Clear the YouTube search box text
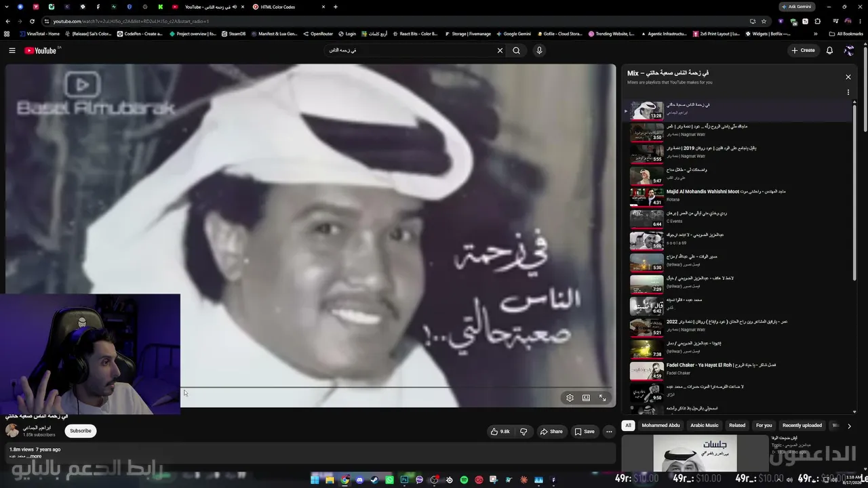This screenshot has width=868, height=488. (500, 50)
